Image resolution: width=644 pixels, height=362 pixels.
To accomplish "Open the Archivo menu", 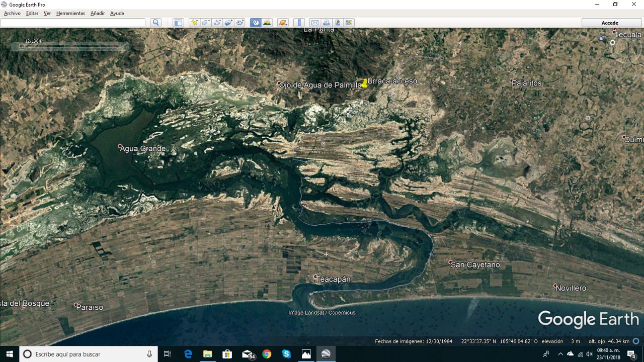I will click(13, 13).
